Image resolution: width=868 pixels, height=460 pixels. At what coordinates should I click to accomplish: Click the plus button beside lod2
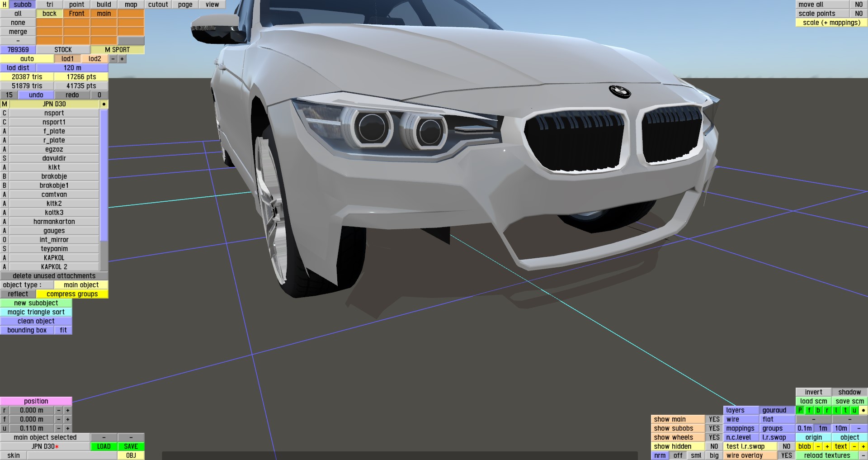(122, 59)
